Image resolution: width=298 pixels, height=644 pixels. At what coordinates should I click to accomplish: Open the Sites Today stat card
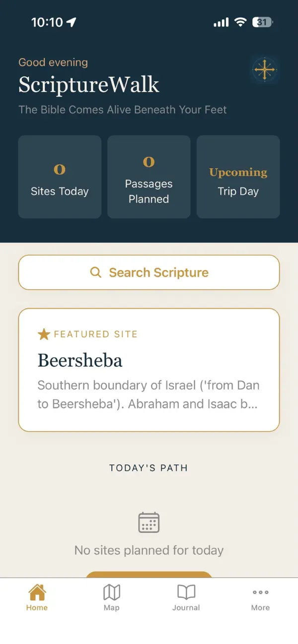pos(60,177)
